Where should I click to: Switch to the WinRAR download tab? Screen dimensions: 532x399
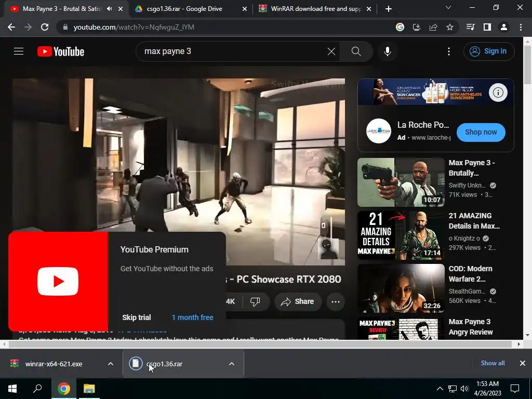(315, 9)
